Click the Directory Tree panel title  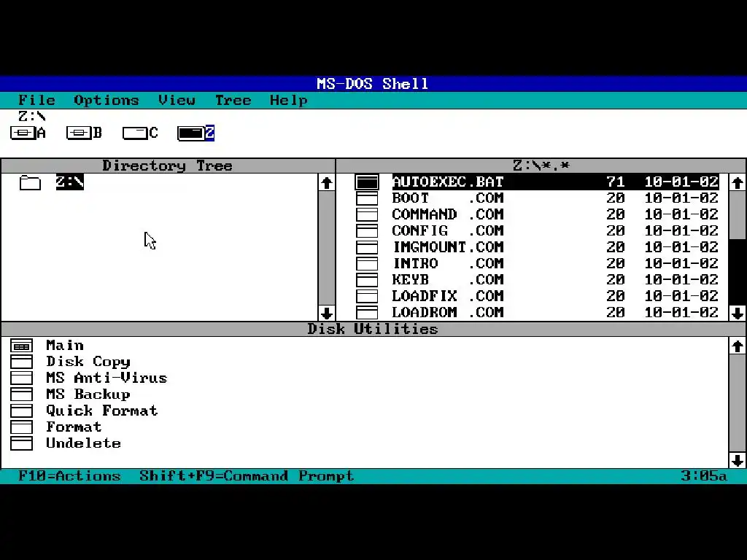coord(168,166)
